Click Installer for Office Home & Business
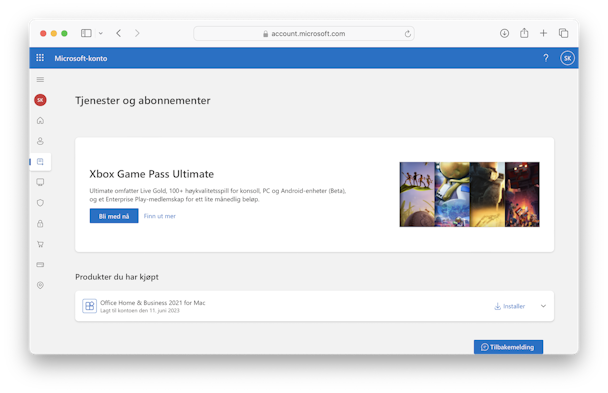 pos(510,306)
